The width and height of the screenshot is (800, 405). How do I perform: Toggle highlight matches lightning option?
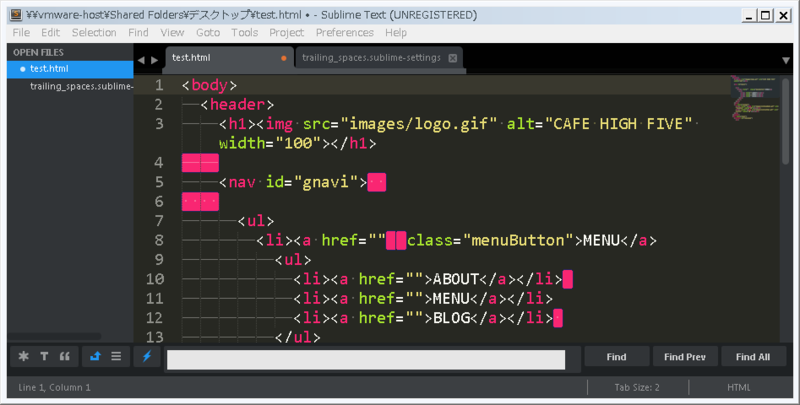click(x=147, y=357)
